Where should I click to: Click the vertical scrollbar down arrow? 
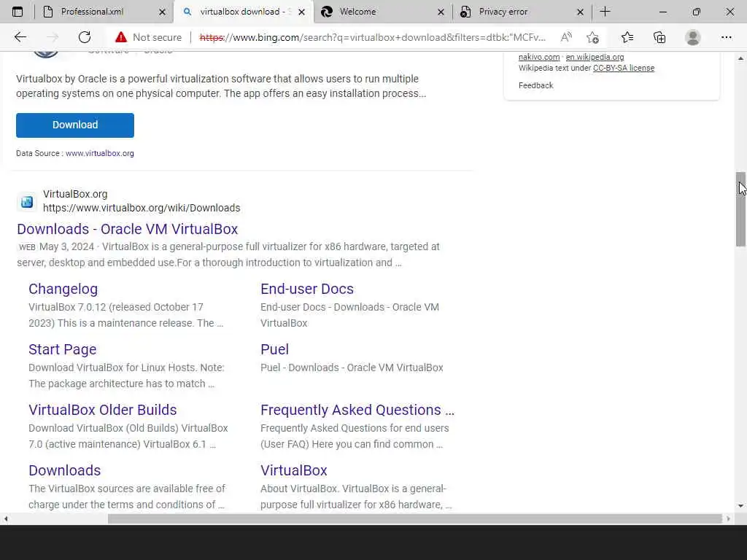[740, 506]
